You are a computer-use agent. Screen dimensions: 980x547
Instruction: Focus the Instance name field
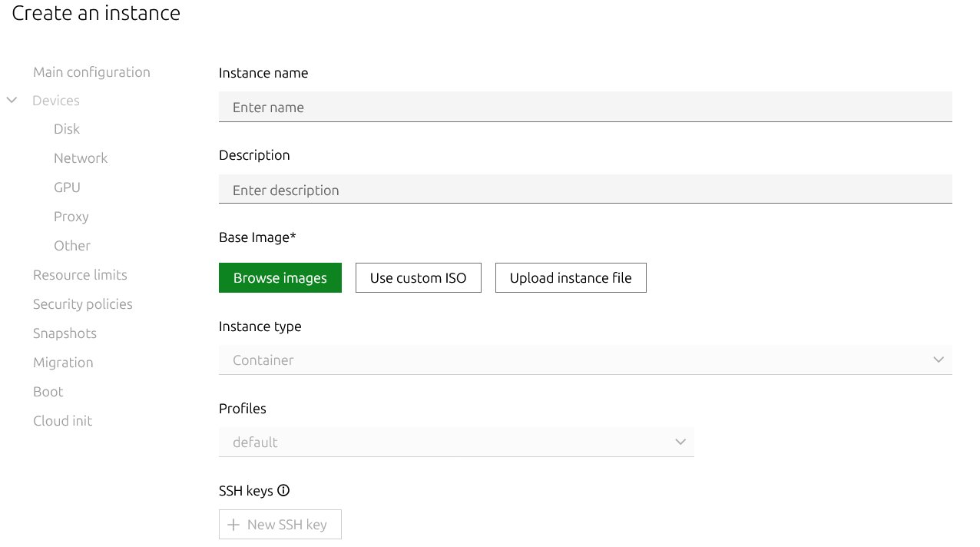point(584,108)
